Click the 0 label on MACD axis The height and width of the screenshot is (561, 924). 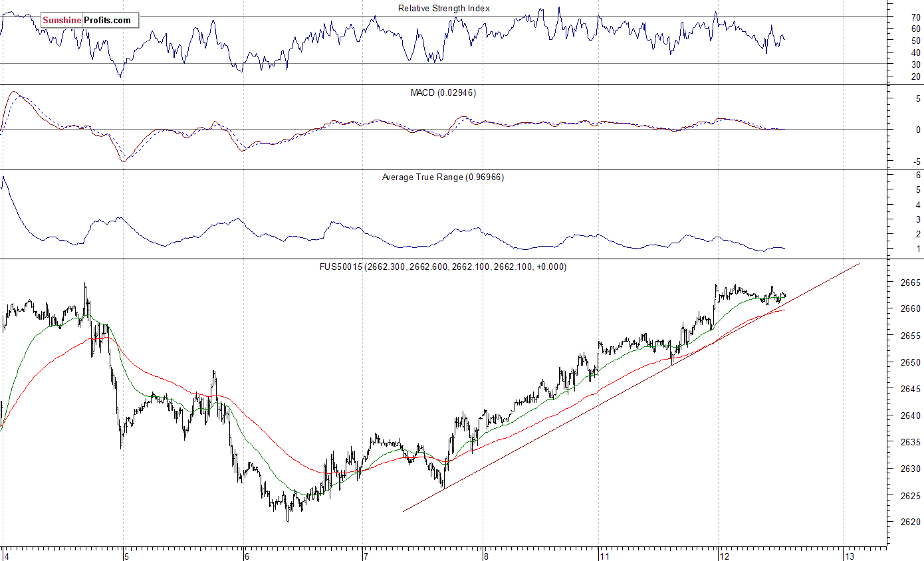[918, 130]
